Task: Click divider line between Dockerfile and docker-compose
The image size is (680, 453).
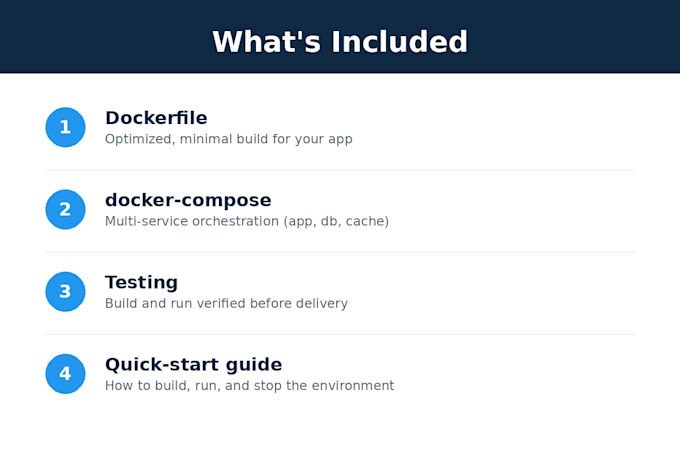Action: (340, 170)
